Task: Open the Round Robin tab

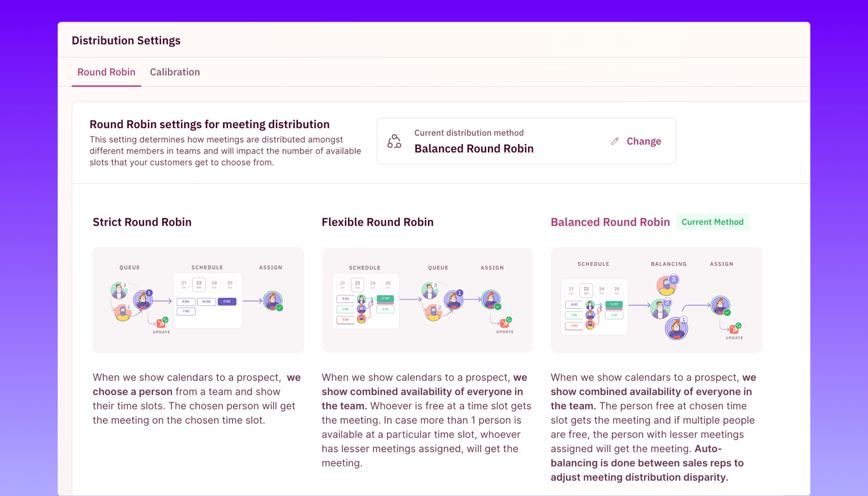Action: [106, 72]
